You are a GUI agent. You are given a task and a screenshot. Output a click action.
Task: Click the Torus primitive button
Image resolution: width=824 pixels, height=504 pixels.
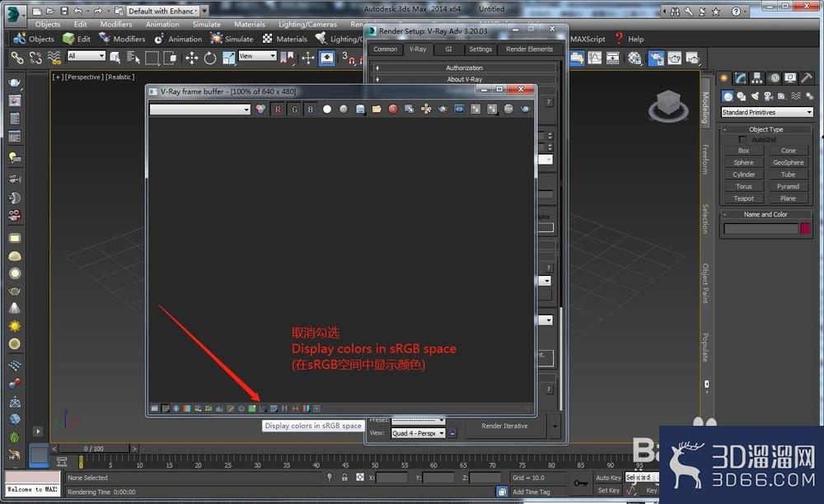tap(743, 186)
